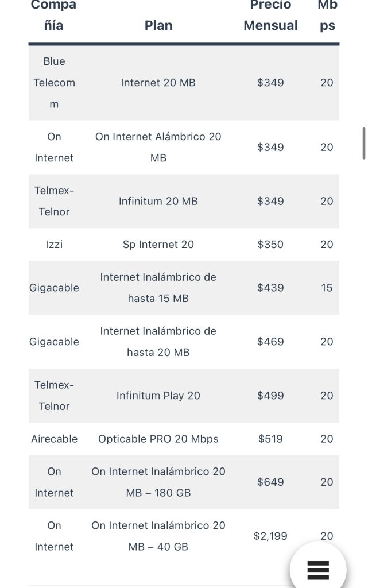Image resolution: width=368 pixels, height=588 pixels.
Task: Select the Plan column header
Action: [x=158, y=25]
